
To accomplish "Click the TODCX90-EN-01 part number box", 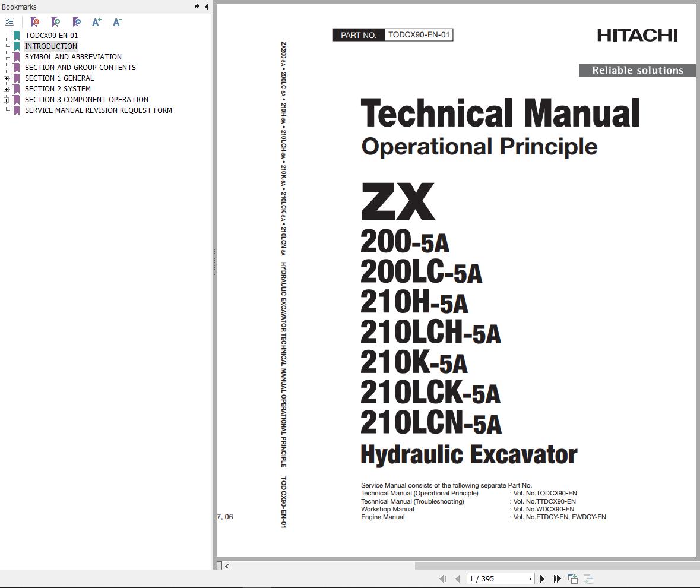I will (419, 35).
